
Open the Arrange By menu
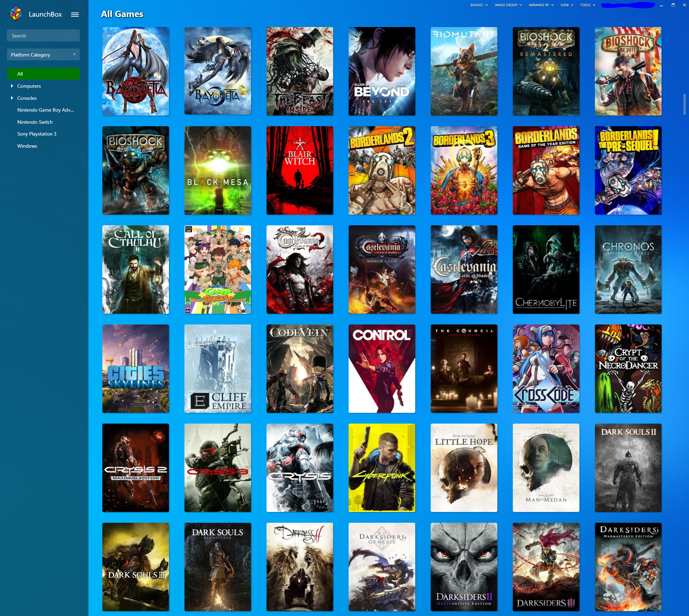pos(541,5)
